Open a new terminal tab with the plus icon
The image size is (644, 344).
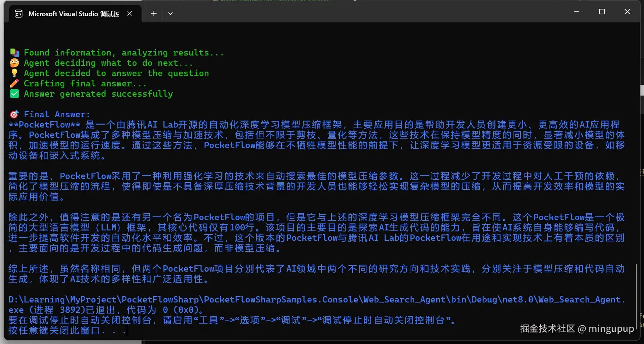[x=154, y=13]
